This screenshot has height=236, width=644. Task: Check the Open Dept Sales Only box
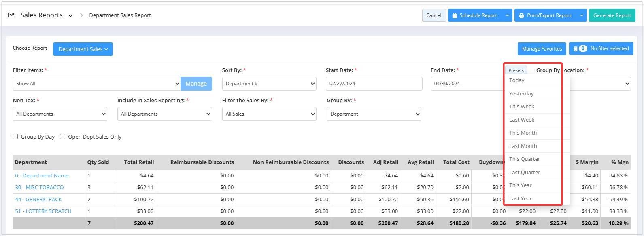[63, 137]
